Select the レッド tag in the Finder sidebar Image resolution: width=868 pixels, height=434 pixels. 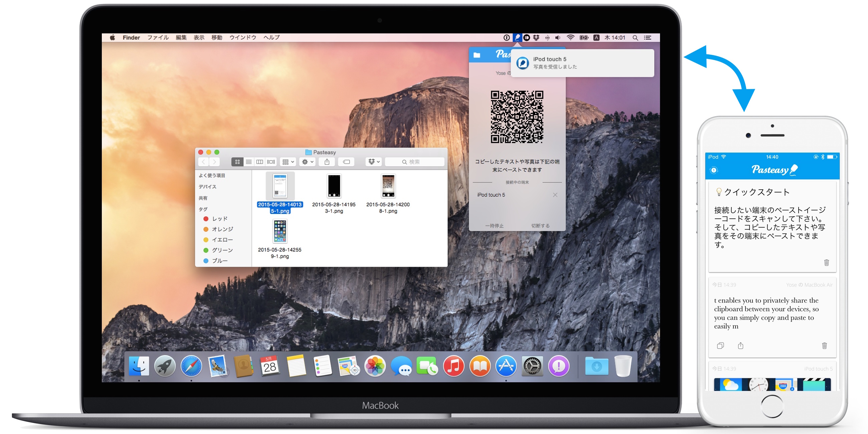click(x=219, y=218)
